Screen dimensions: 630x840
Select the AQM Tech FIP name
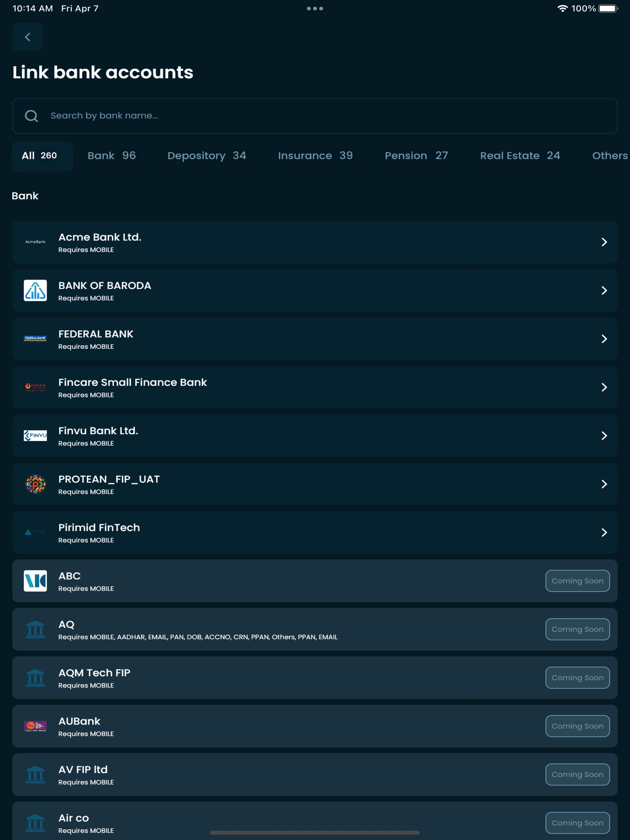(x=94, y=672)
